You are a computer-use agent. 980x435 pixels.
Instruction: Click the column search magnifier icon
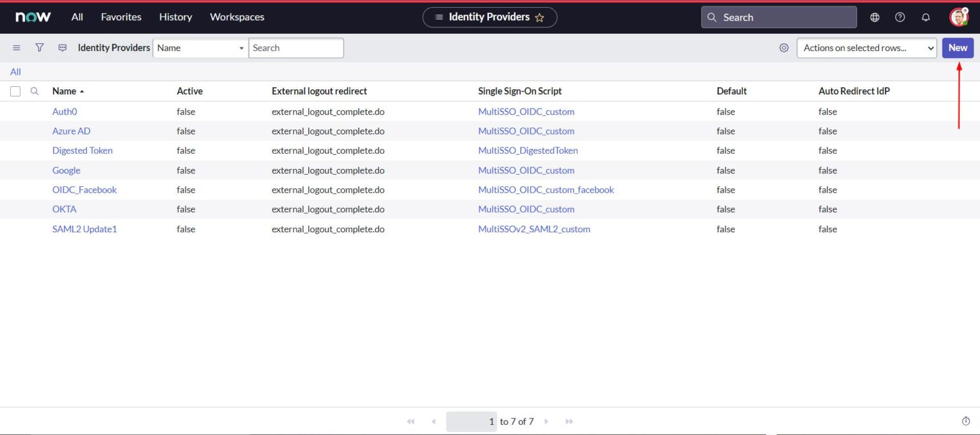coord(34,91)
